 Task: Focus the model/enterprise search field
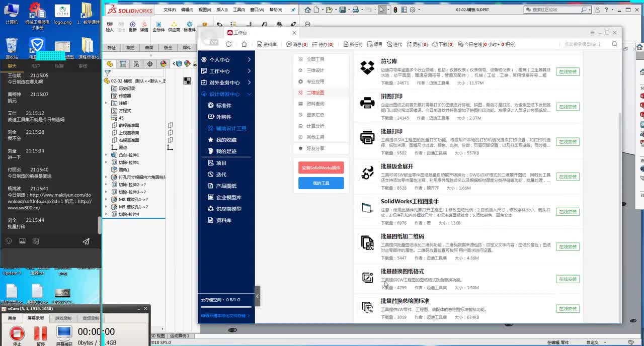pos(585,44)
